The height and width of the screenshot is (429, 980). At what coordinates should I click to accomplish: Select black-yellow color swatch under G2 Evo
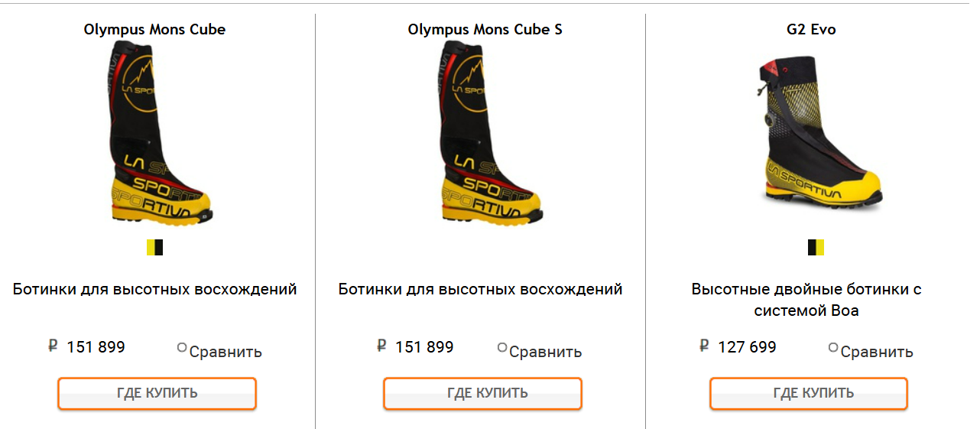coord(816,248)
